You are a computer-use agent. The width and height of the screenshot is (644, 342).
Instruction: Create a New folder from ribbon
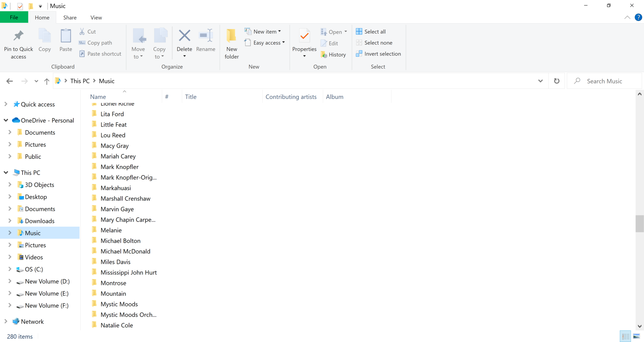click(231, 44)
